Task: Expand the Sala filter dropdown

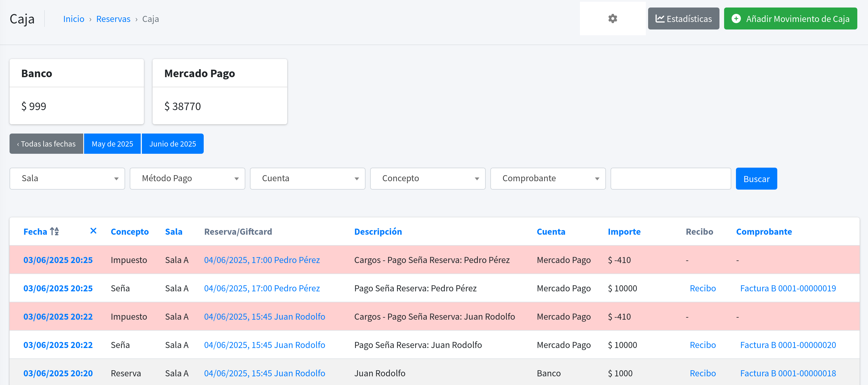Action: tap(67, 178)
